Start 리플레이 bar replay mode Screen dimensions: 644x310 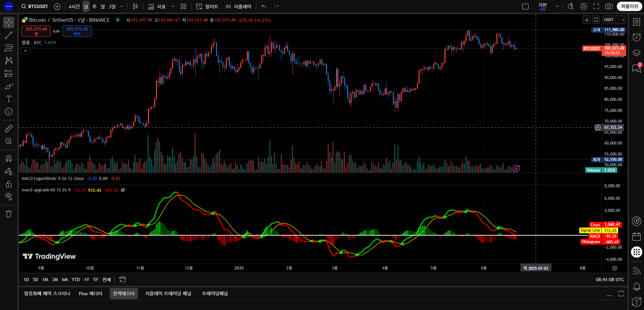(238, 6)
